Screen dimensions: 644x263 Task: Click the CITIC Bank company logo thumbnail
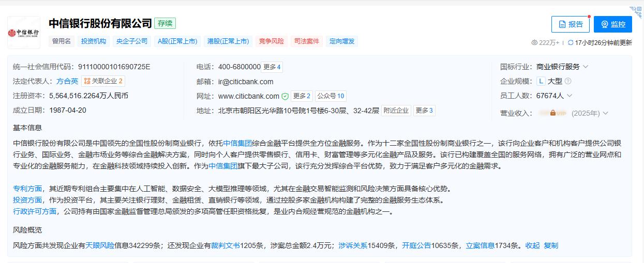tap(24, 33)
